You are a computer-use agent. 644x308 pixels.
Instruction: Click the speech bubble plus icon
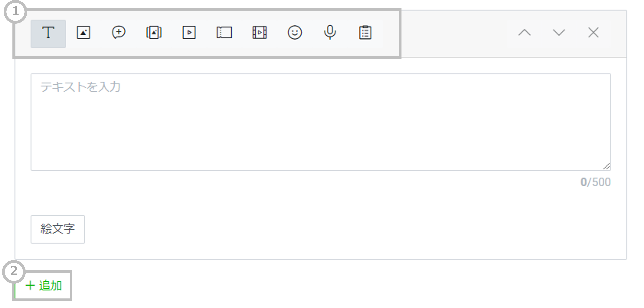[x=119, y=32]
